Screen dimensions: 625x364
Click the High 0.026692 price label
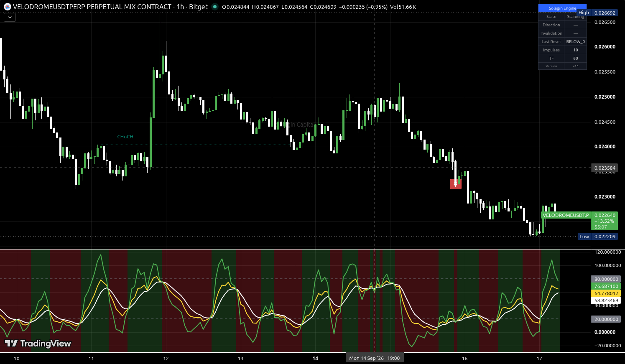[x=597, y=13]
